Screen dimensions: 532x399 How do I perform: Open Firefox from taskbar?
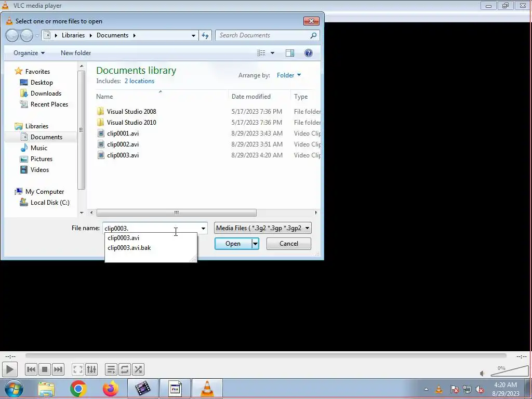111,389
